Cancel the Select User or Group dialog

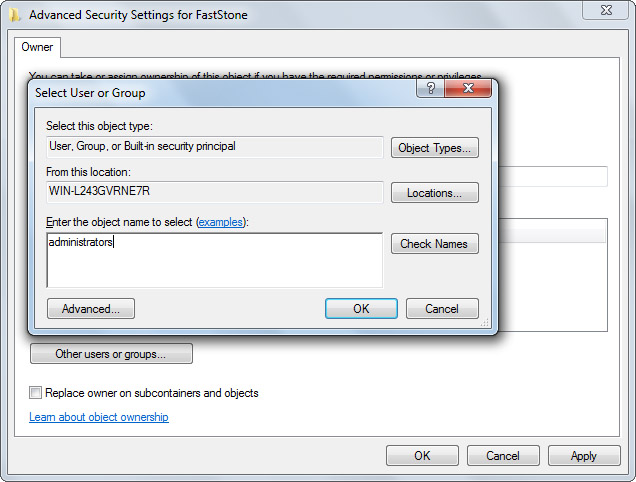click(x=442, y=309)
